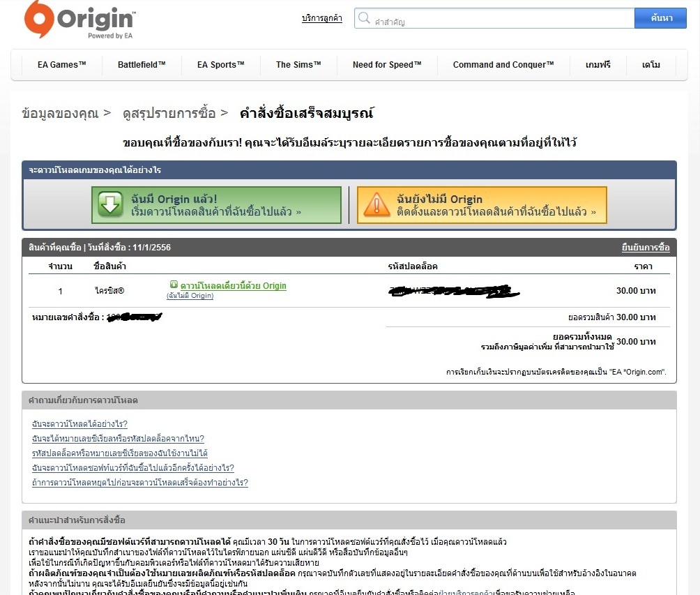Click the small Origin download icon beside Crysis link
Screen dimensions: 700x595
click(174, 285)
